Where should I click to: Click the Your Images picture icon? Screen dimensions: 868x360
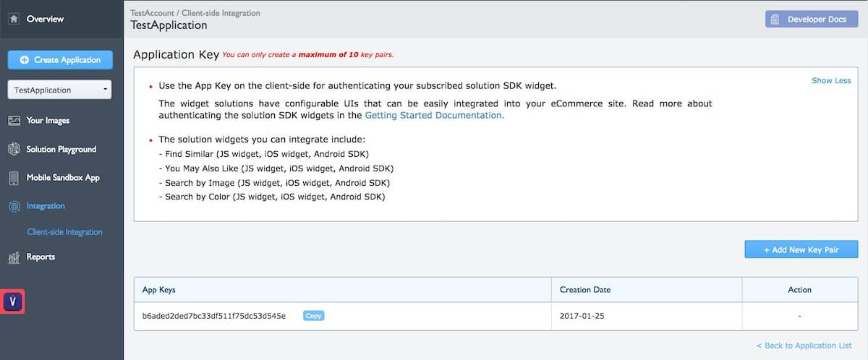coord(14,121)
